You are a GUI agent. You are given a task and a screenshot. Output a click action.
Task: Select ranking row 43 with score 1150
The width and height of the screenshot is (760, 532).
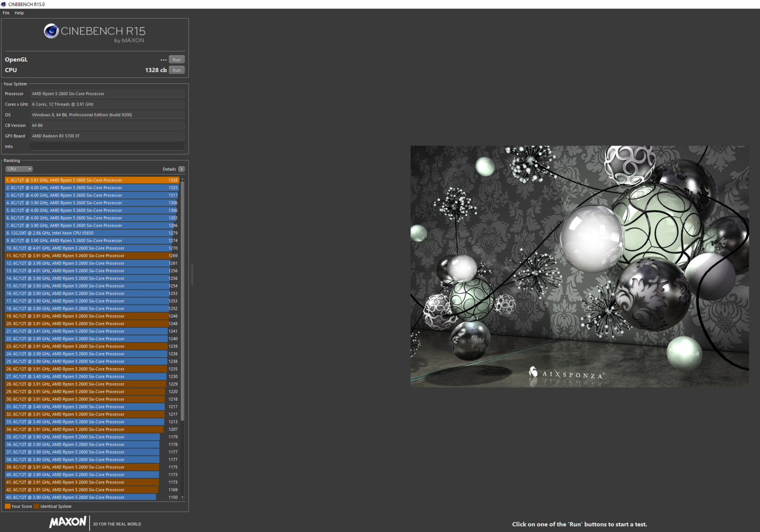[92, 497]
